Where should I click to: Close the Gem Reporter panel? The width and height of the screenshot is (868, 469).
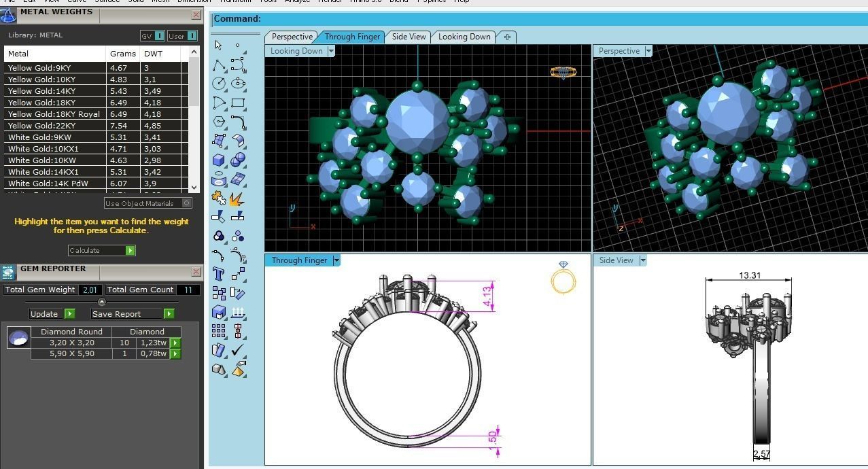coord(196,271)
